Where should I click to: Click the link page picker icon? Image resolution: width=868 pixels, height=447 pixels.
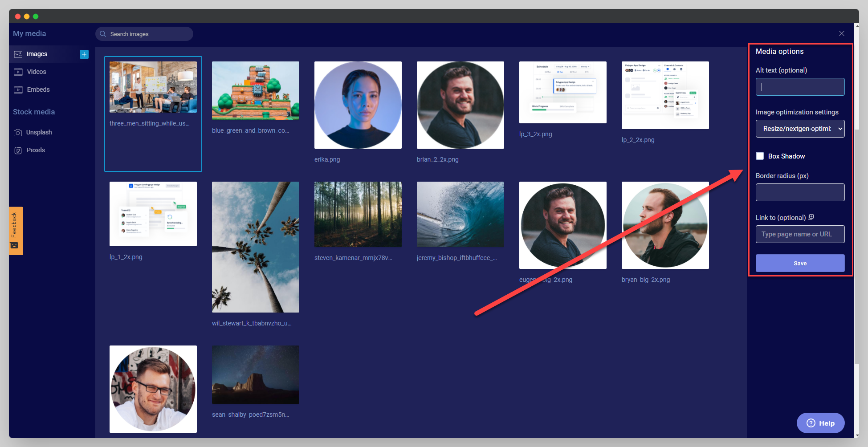811,217
